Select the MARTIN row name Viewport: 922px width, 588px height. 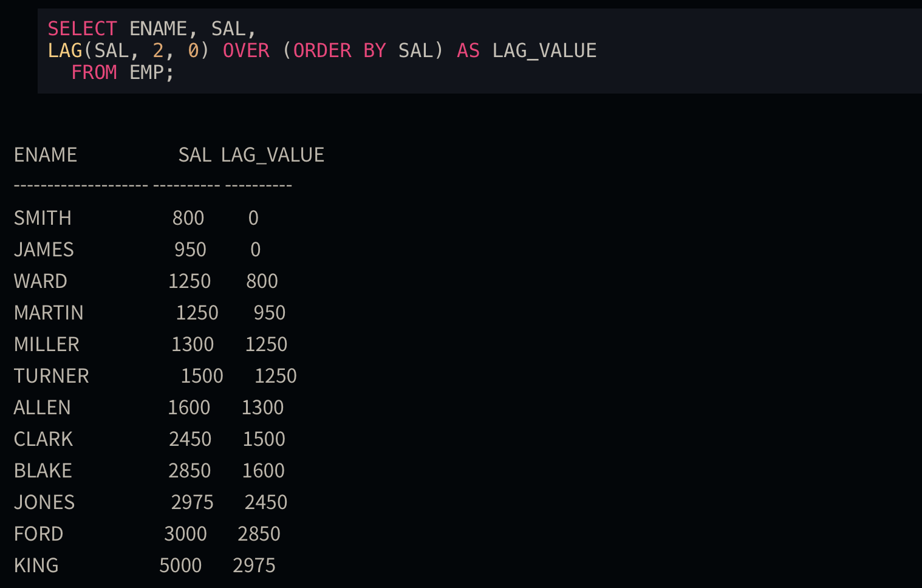click(49, 313)
